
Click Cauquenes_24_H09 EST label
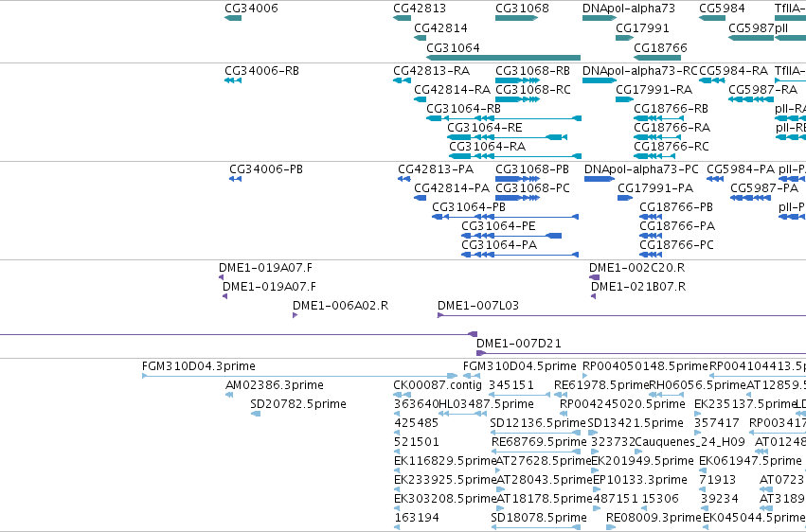(x=690, y=443)
